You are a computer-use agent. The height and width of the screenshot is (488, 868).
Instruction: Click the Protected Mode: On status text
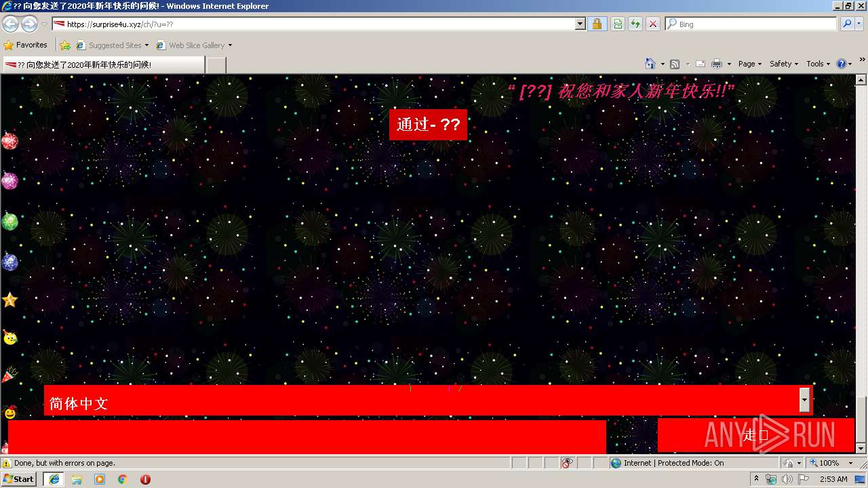(690, 463)
